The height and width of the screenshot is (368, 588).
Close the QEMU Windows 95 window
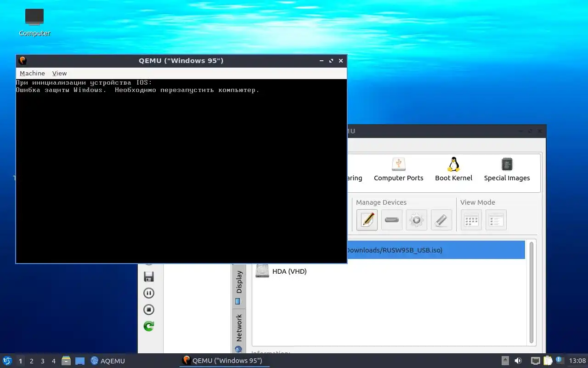point(341,61)
